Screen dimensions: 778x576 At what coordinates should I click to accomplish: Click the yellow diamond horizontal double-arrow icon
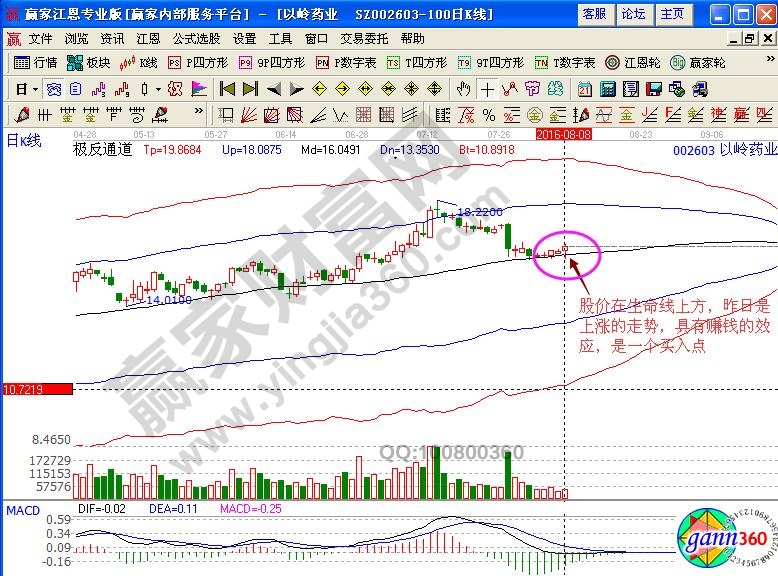(366, 89)
